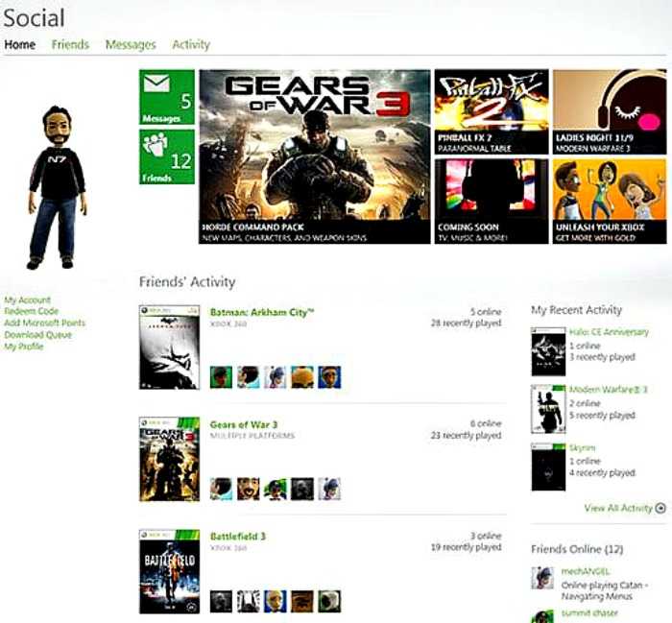
Task: Click mechANGEL's gamerpic in Friends Online
Action: tap(542, 578)
